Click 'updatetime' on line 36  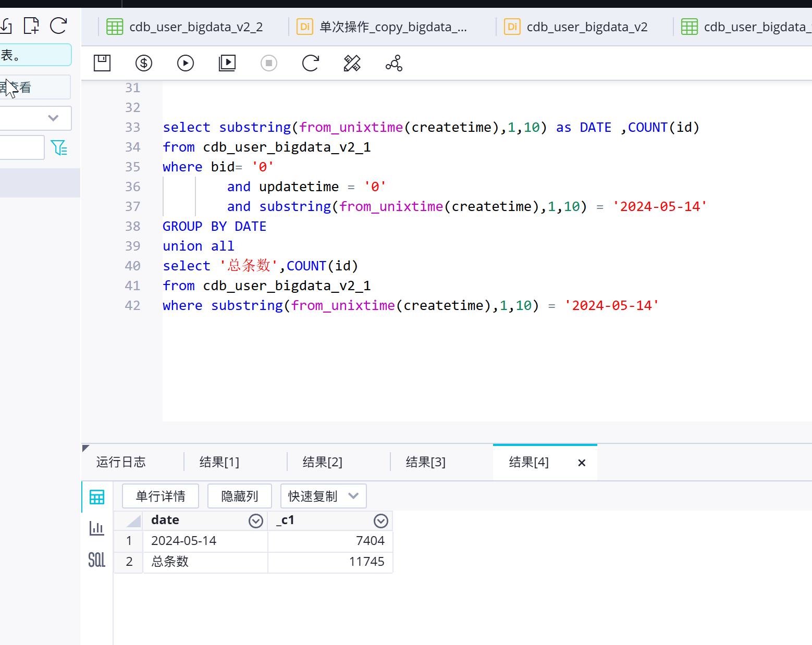click(x=299, y=187)
